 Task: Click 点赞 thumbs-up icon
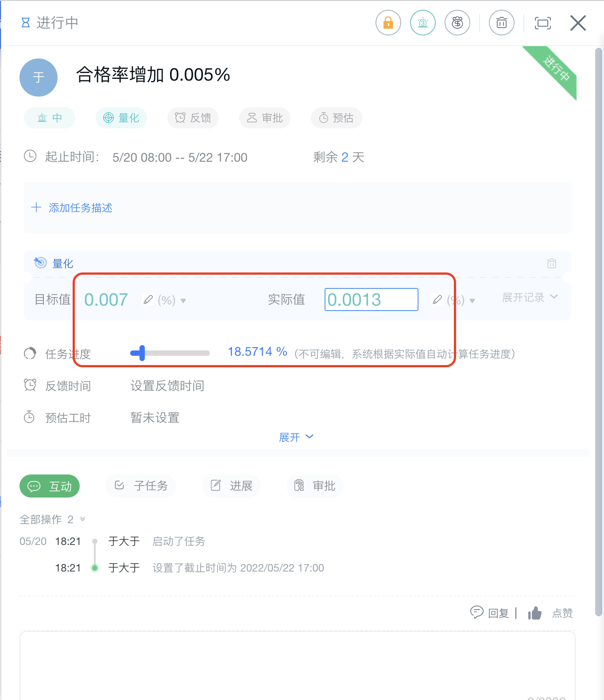coord(535,613)
